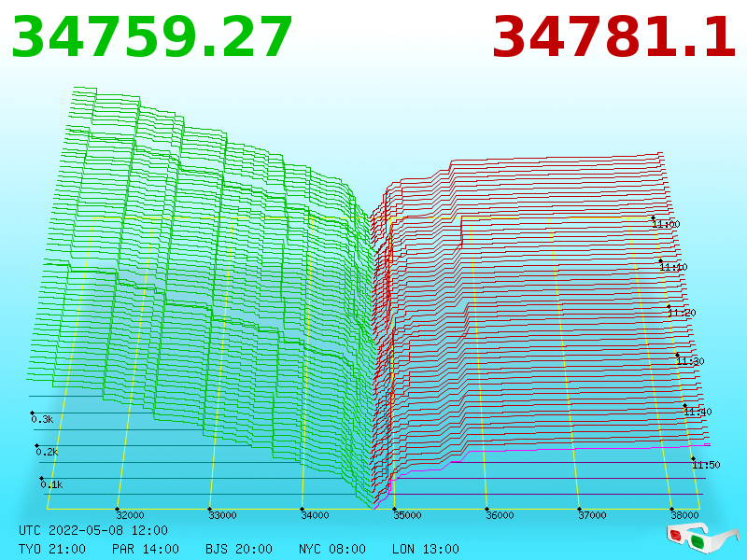Click the 35000 price axis label

click(407, 515)
